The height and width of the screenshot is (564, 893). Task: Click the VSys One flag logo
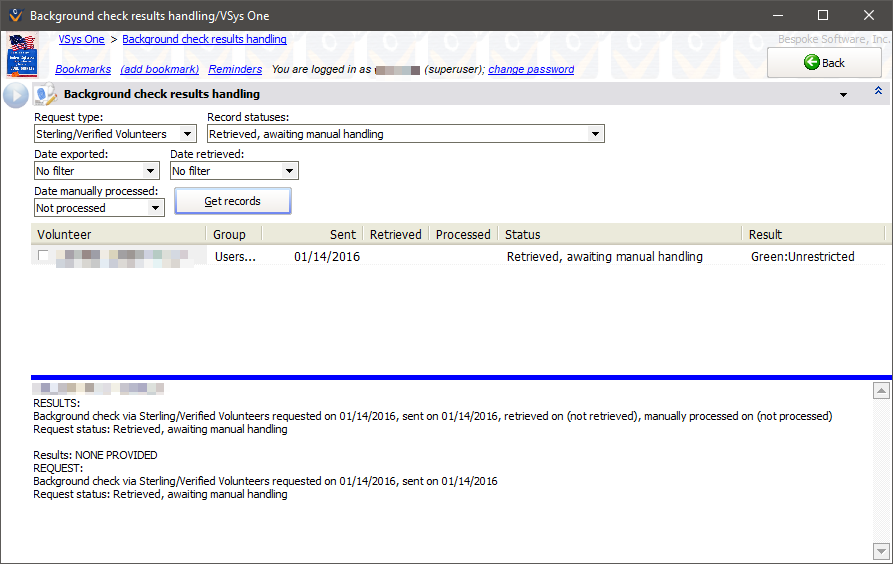21,54
